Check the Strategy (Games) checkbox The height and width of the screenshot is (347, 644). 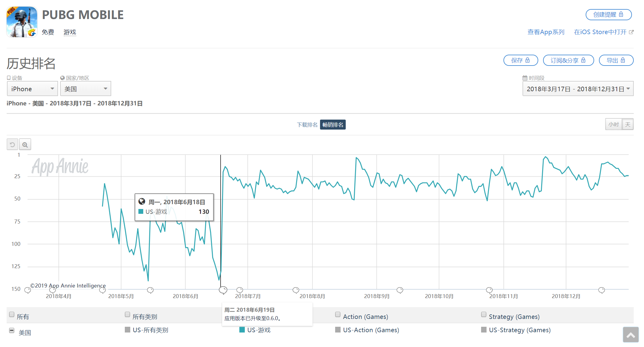coord(484,314)
